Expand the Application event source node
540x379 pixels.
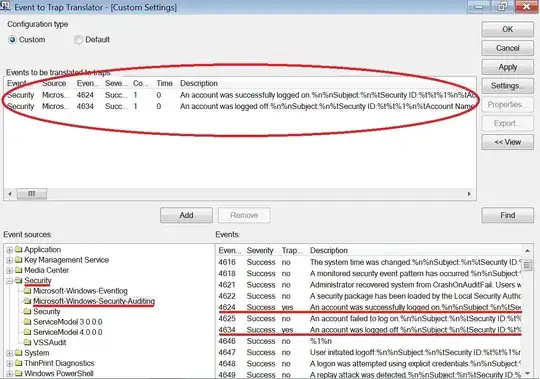10,250
